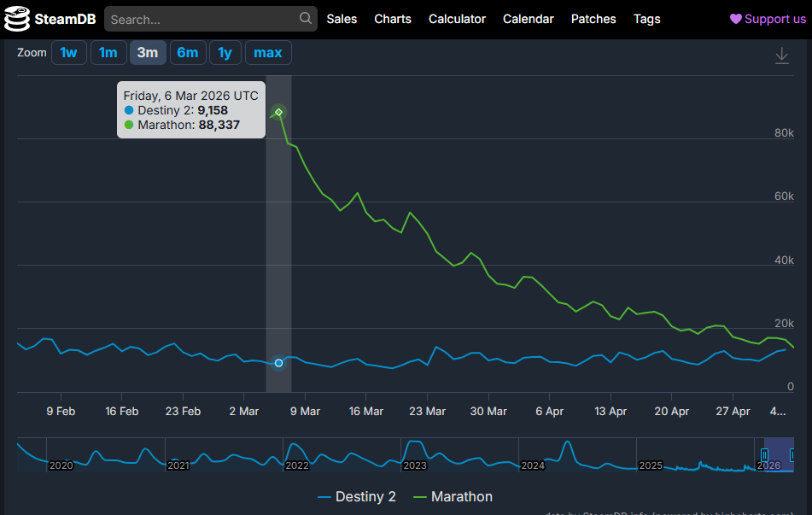812x515 pixels.
Task: Click the Marathon peak point marker
Action: tap(278, 112)
